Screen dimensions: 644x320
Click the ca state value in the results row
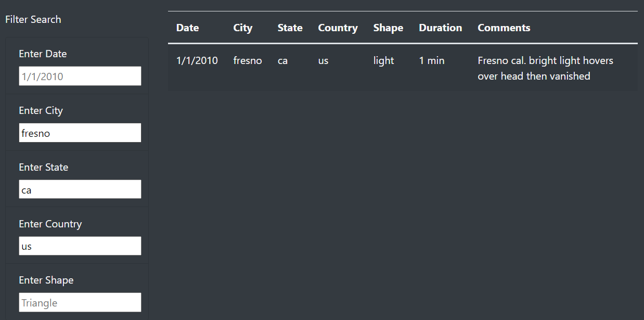click(282, 60)
